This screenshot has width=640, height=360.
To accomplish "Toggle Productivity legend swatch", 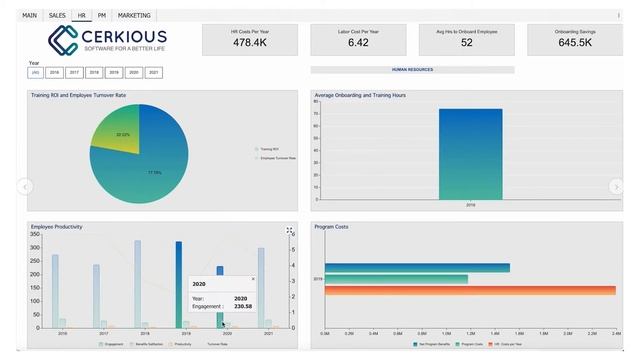I will coord(171,344).
